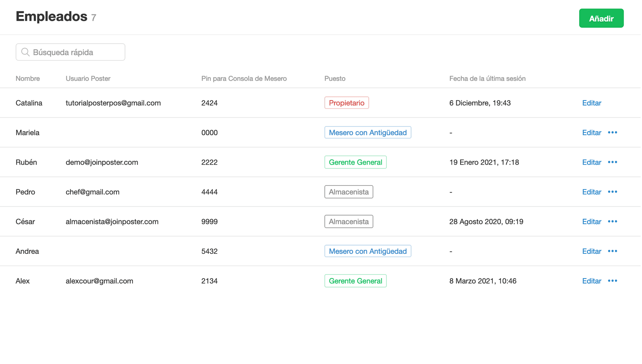
Task: Click the Puesto column header
Action: pyautogui.click(x=335, y=78)
